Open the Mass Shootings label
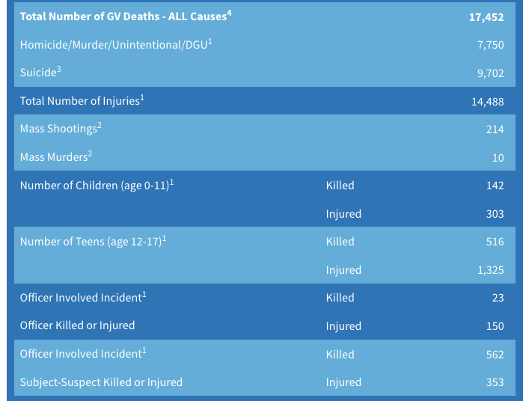 [61, 129]
